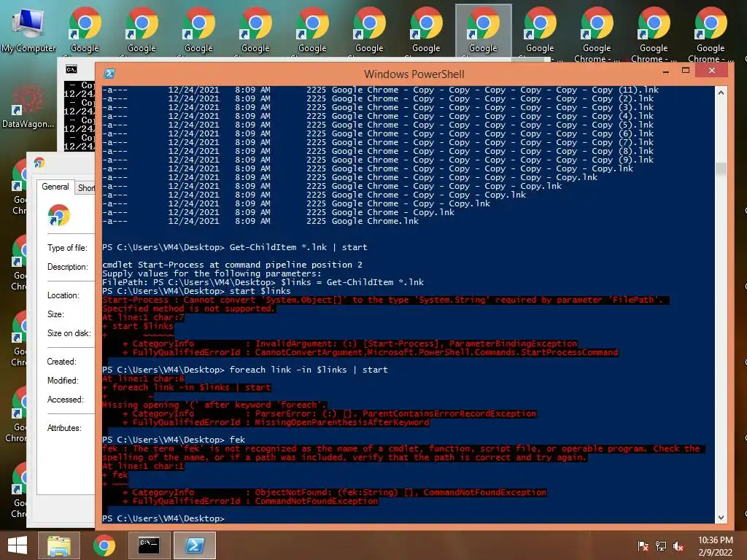Click the 'cmdlet Start-Process at command pipeline' line
The image size is (747, 560).
(232, 265)
